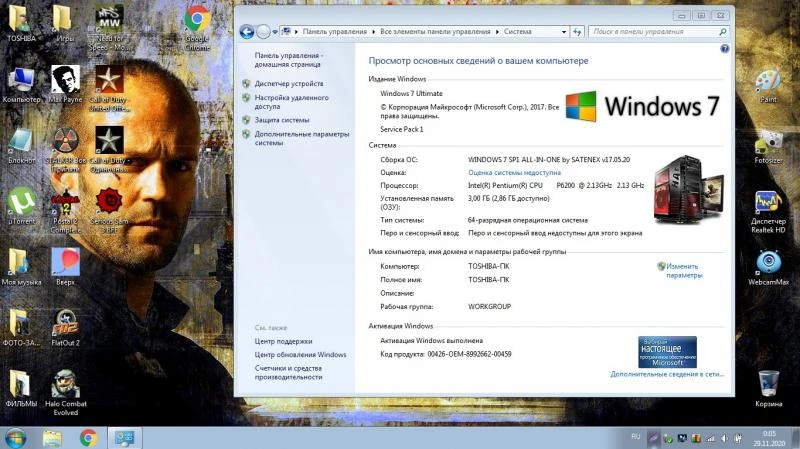Launch Max Payne from the desktop
This screenshot has height=449, width=800.
(65, 84)
